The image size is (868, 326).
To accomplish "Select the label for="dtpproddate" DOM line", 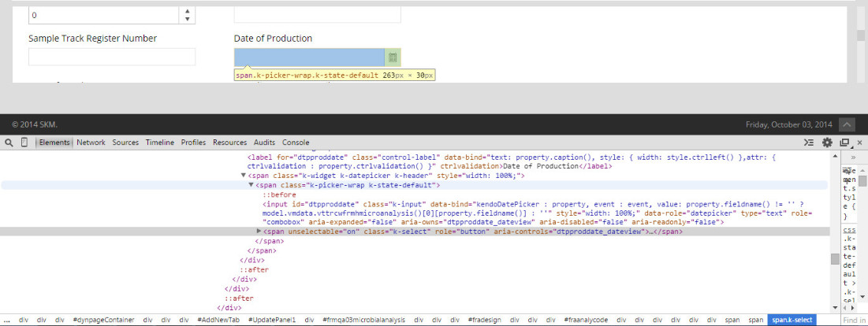I will coord(512,161).
